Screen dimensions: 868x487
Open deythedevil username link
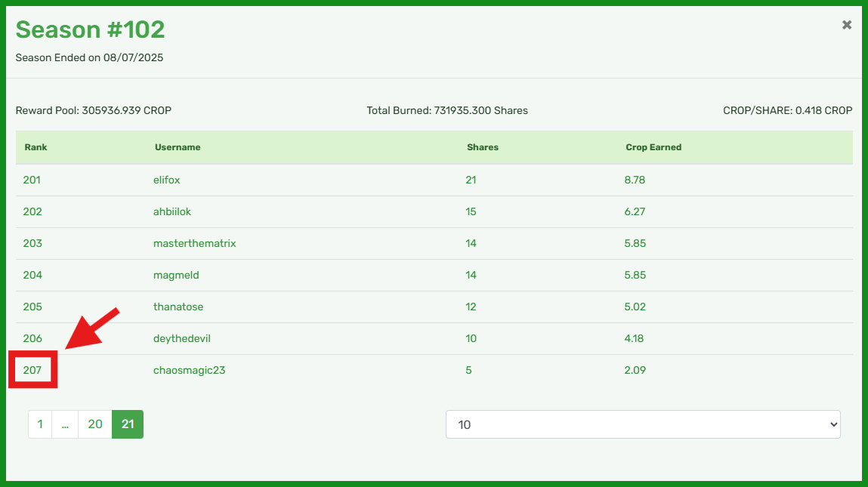point(182,338)
